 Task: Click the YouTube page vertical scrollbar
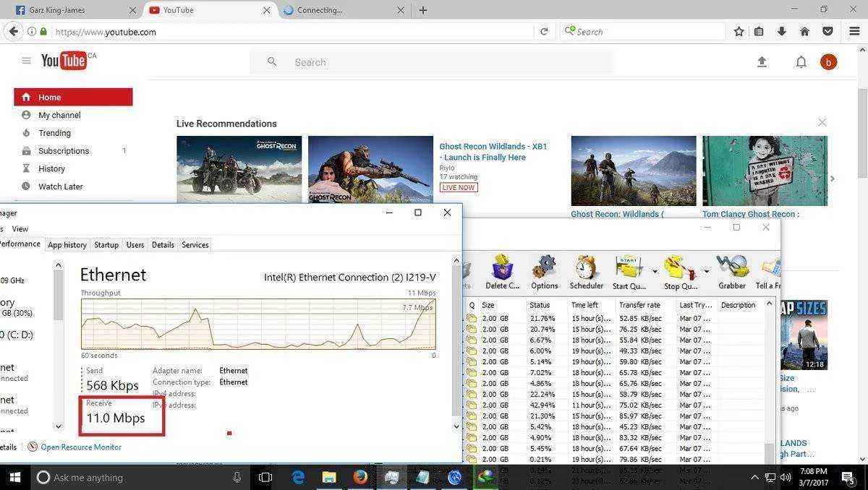[x=861, y=134]
